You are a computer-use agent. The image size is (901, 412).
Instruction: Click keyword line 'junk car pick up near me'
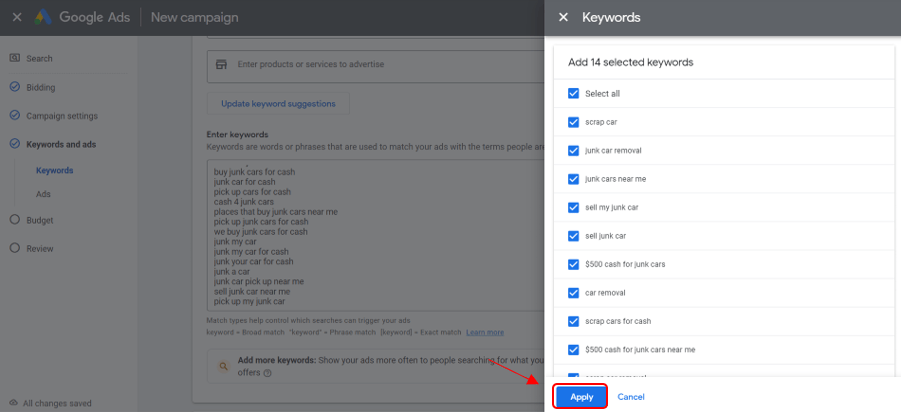[259, 282]
